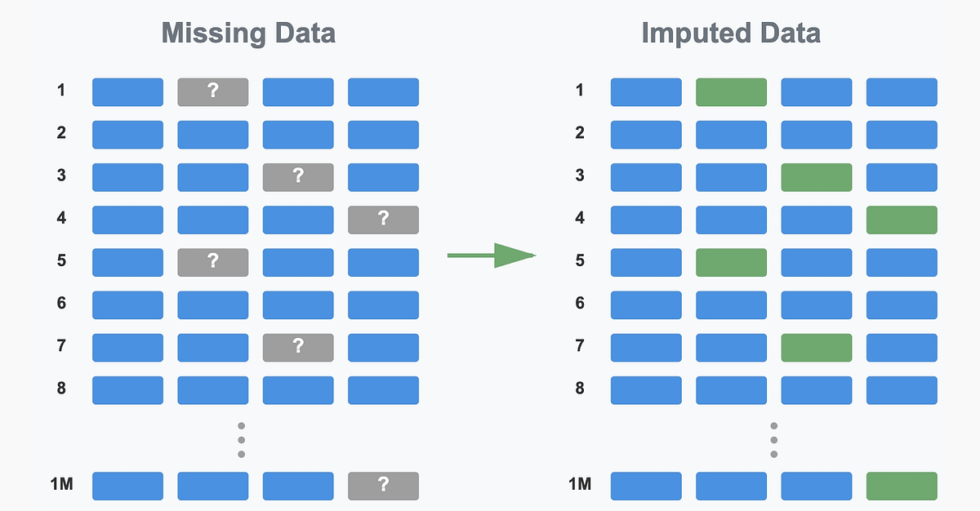Click row label 8 in Imputed Data table

(x=580, y=387)
